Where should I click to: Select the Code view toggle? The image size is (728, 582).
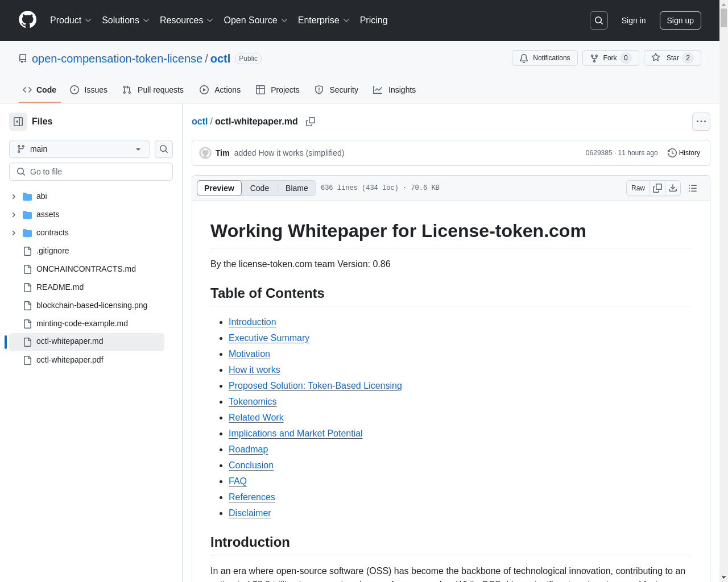click(259, 188)
